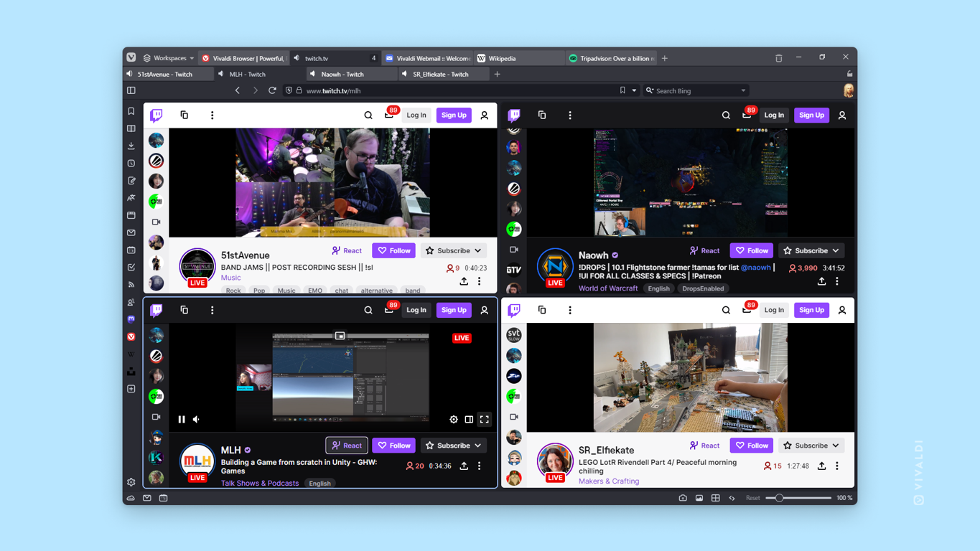Screen dimensions: 980x551
Task: Select the twitch.tv tab stack
Action: click(x=335, y=58)
